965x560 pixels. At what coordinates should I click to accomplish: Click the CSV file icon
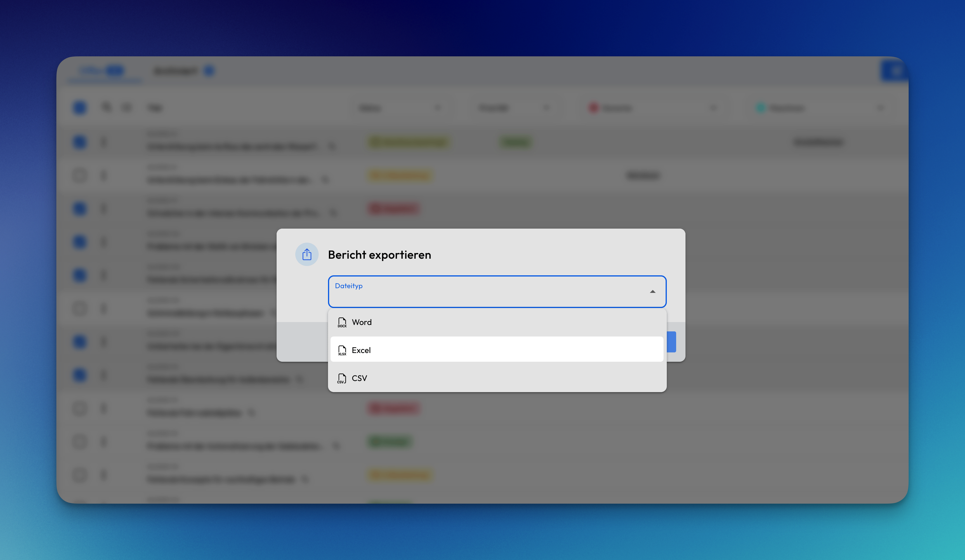tap(342, 378)
